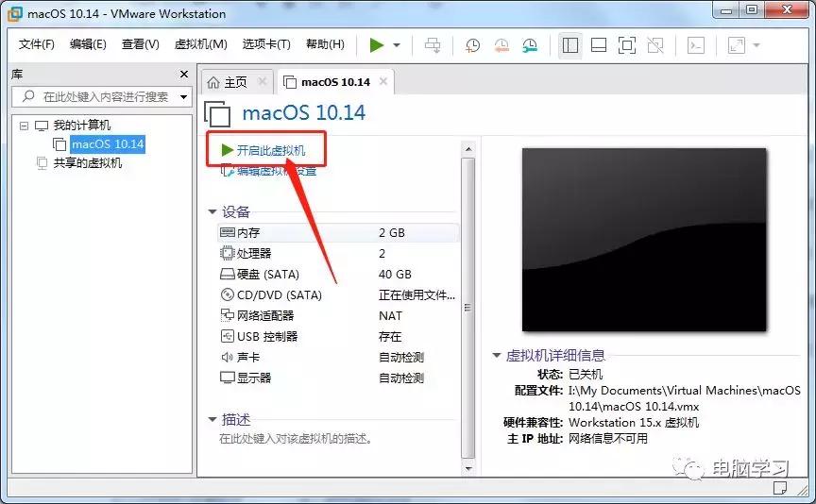Image resolution: width=816 pixels, height=504 pixels.
Task: Select 我的计算机 in the library tree
Action: click(x=82, y=126)
